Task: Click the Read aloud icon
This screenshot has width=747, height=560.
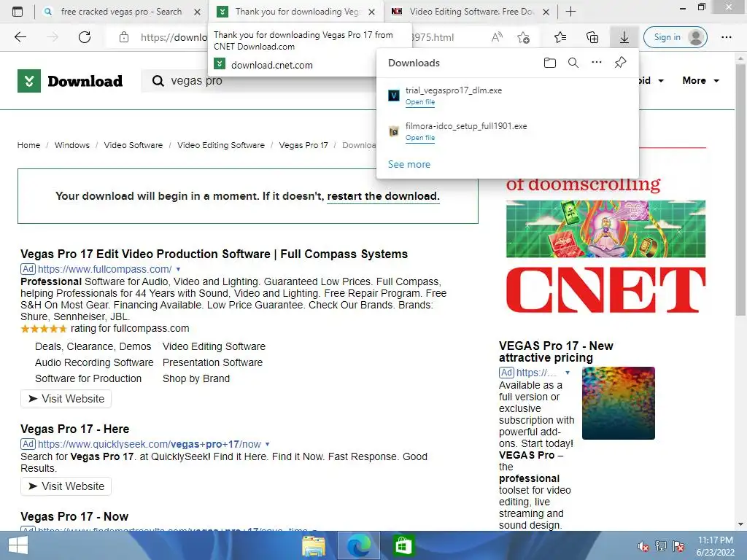Action: 497,37
